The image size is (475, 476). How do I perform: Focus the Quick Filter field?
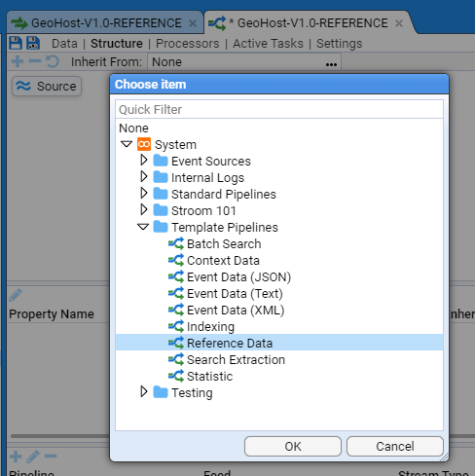pos(279,110)
